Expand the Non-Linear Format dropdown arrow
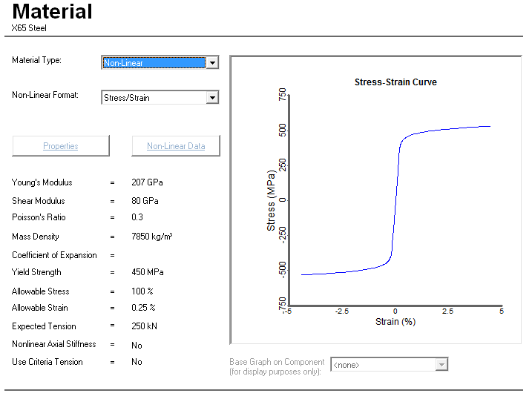Screen dimensions: 532x396 pos(212,98)
